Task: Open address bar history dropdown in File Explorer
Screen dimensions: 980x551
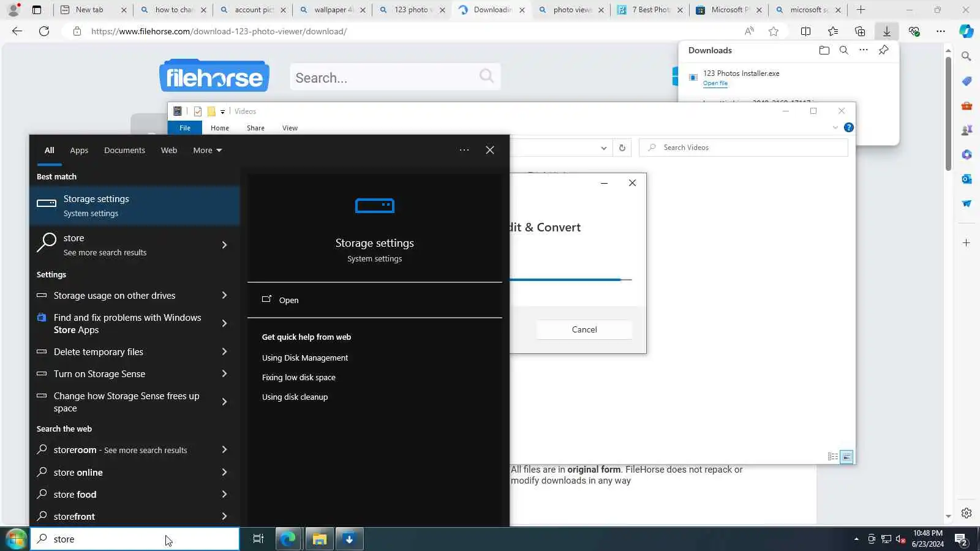Action: (x=603, y=148)
